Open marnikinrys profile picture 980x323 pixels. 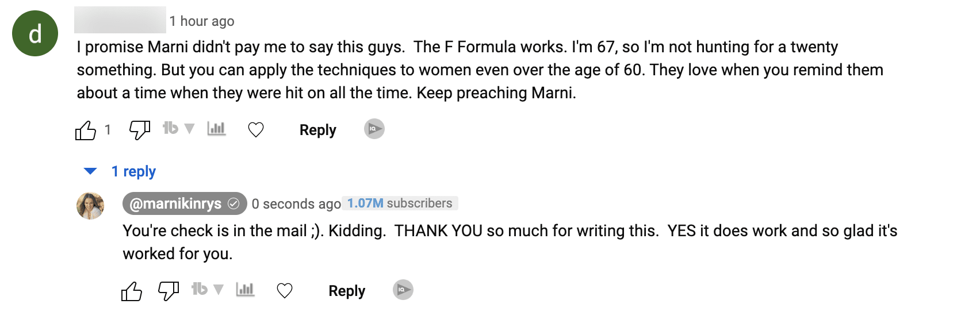[90, 206]
